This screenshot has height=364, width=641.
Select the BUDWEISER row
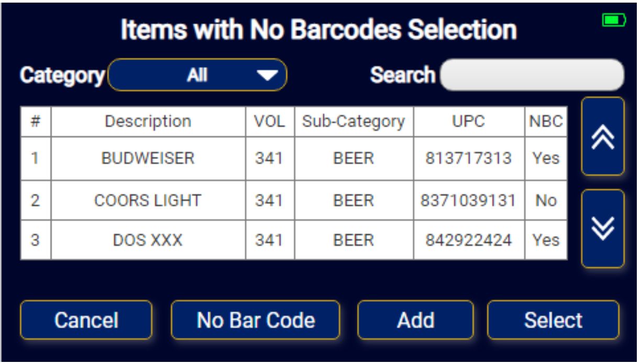coord(294,158)
